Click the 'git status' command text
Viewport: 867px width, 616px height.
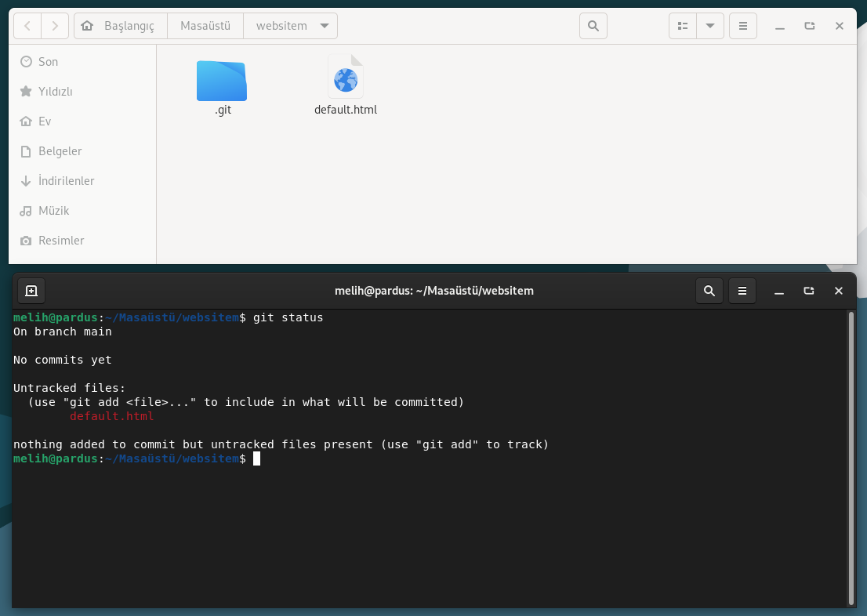coord(288,317)
